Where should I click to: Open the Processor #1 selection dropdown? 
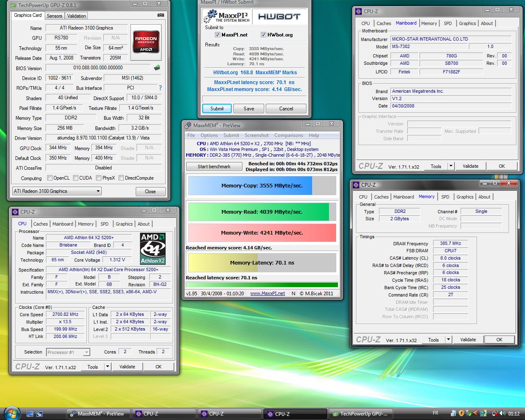(68, 352)
